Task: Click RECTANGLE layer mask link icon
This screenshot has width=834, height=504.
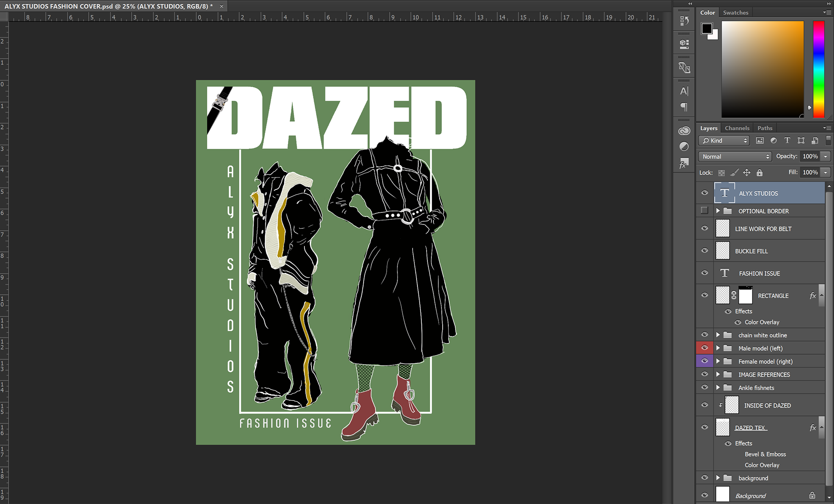Action: coord(734,295)
